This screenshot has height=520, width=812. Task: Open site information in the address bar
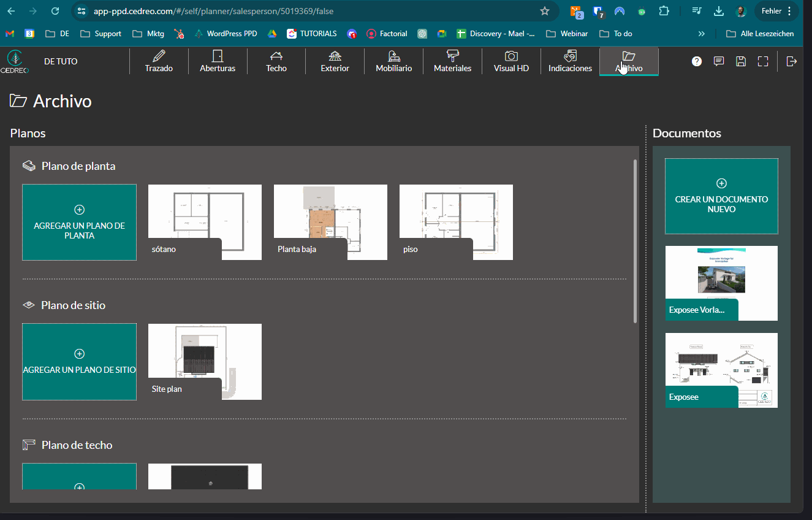pyautogui.click(x=82, y=11)
